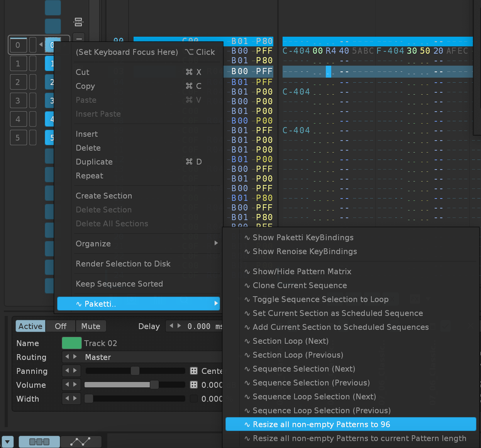Image resolution: width=481 pixels, height=448 pixels.
Task: Switch to the track DSP chain view
Action: pos(39,441)
